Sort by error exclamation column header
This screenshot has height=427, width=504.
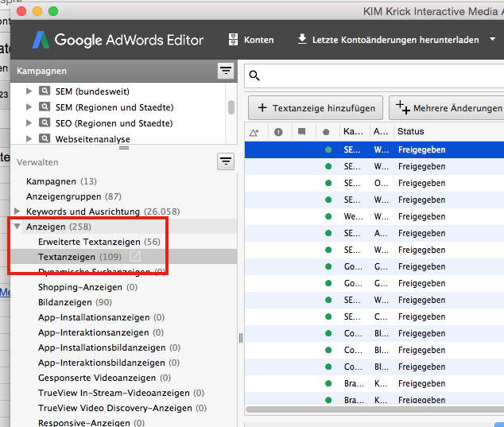tap(278, 132)
